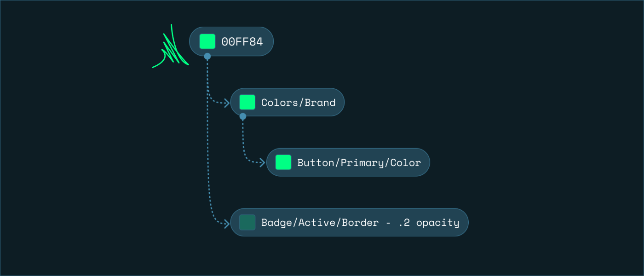644x276 pixels.
Task: Click connector dot below the Colors/Brand pill
Action: click(x=243, y=116)
